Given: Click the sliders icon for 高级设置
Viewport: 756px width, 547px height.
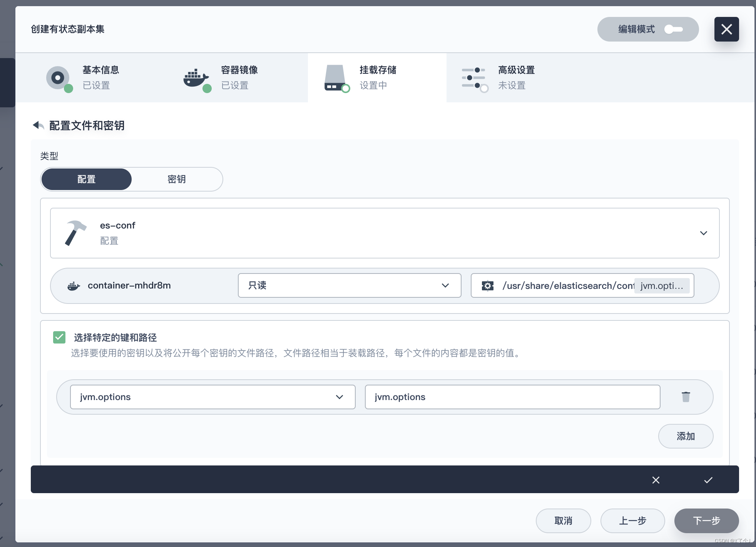Looking at the screenshot, I should pos(474,78).
